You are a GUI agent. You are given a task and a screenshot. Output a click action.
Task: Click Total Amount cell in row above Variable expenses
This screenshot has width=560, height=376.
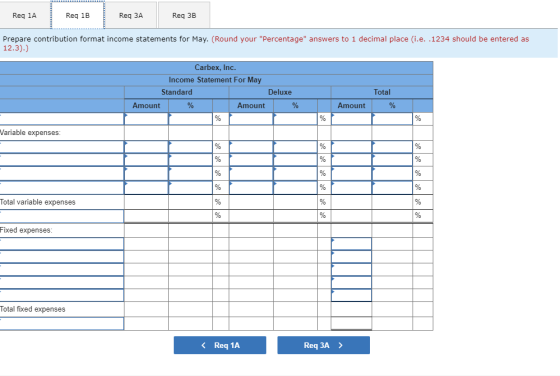(x=351, y=119)
